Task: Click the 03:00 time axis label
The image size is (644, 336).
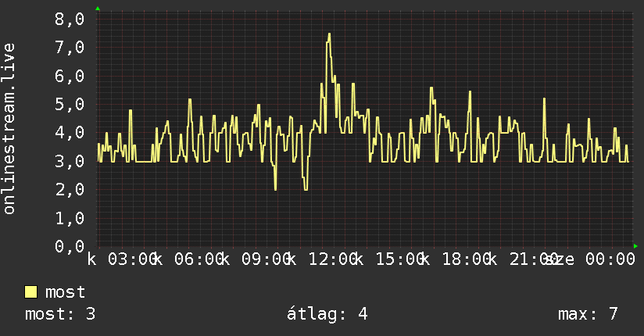Action: point(132,259)
